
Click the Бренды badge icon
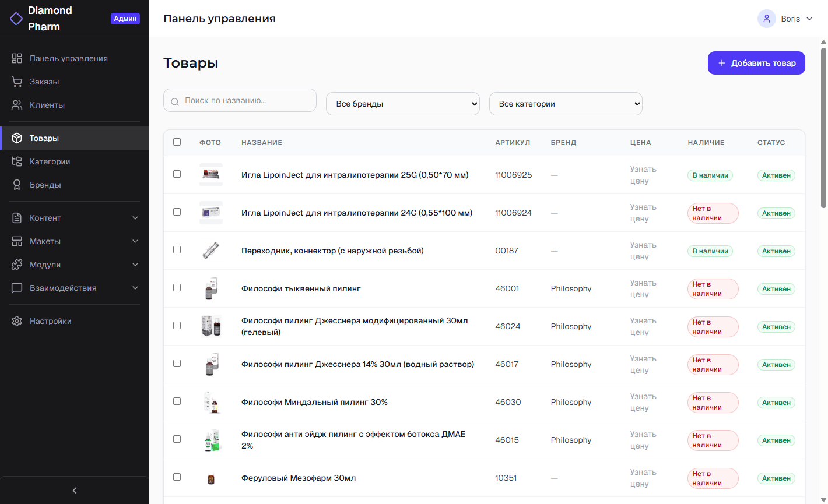click(x=17, y=185)
